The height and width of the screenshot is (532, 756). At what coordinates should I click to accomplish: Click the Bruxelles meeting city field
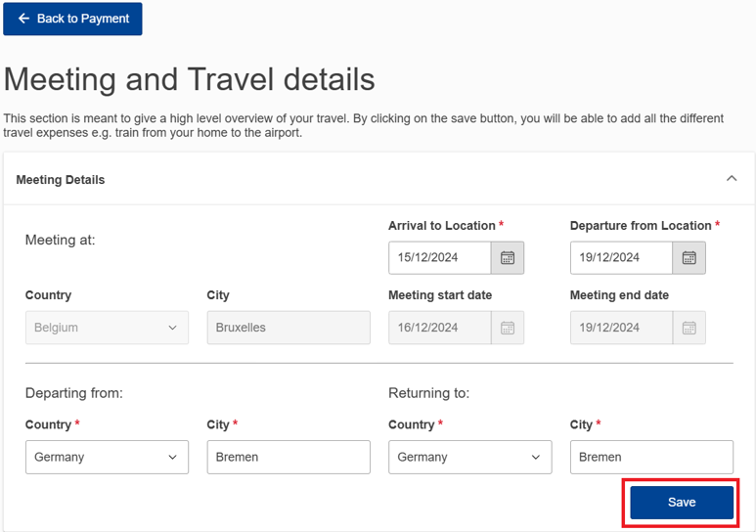tap(289, 328)
